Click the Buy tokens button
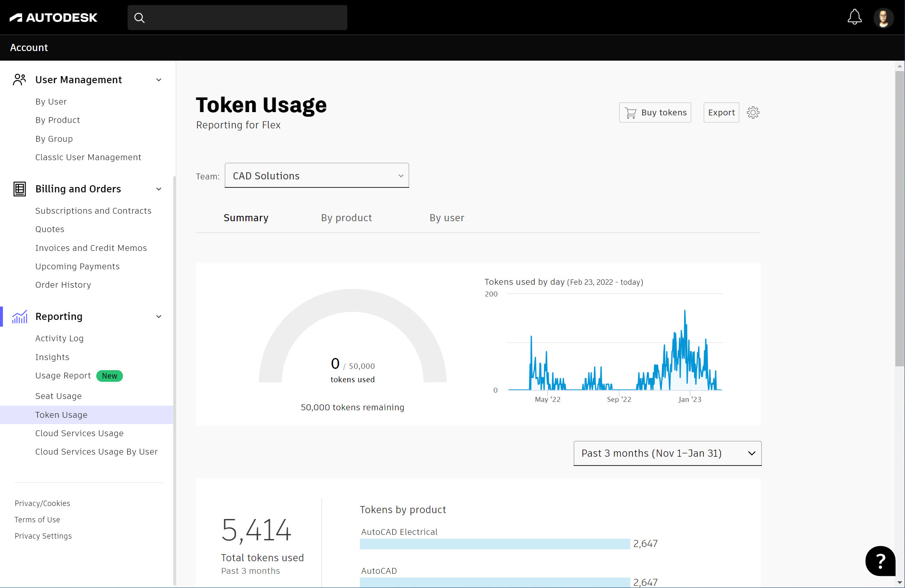This screenshot has width=905, height=588. click(655, 112)
